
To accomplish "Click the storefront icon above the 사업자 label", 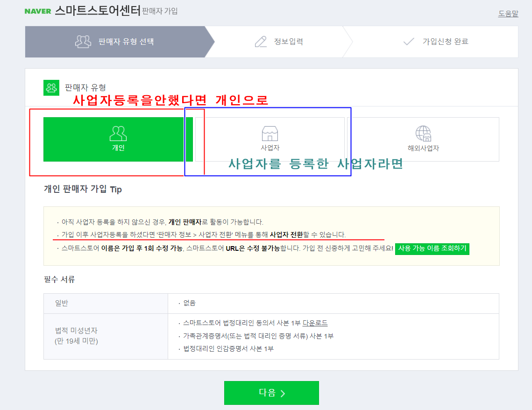I will coord(270,133).
